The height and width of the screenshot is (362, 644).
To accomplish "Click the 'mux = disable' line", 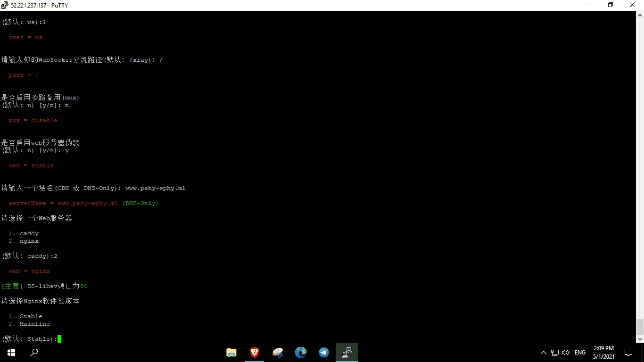I will click(33, 120).
